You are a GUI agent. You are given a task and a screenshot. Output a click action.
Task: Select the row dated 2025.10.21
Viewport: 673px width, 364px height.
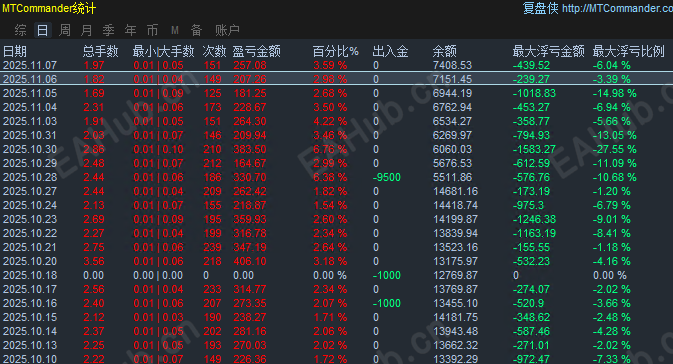pyautogui.click(x=336, y=247)
